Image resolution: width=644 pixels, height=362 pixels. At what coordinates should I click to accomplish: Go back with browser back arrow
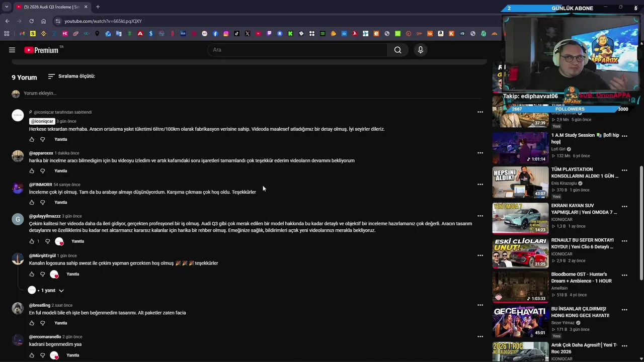click(8, 21)
